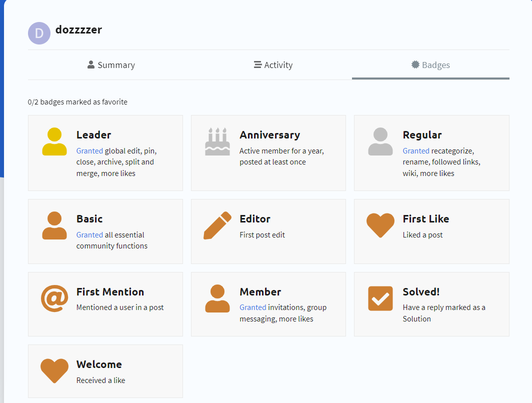Click the Member badge person icon
The image size is (532, 403).
[217, 298]
